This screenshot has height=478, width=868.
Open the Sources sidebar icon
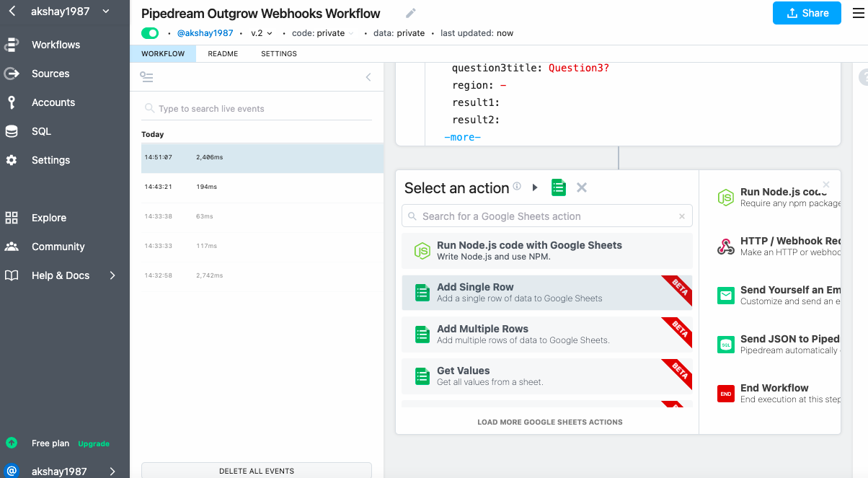pos(12,74)
